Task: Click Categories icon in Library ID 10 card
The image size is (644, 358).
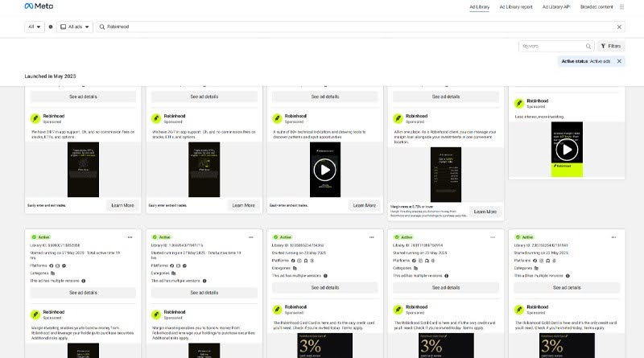Action: [x=295, y=268]
